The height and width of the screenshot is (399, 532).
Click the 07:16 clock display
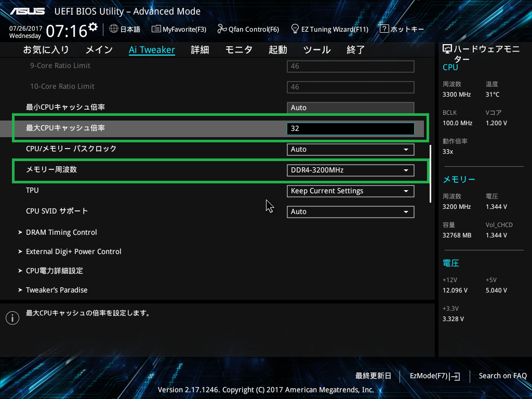(x=67, y=31)
